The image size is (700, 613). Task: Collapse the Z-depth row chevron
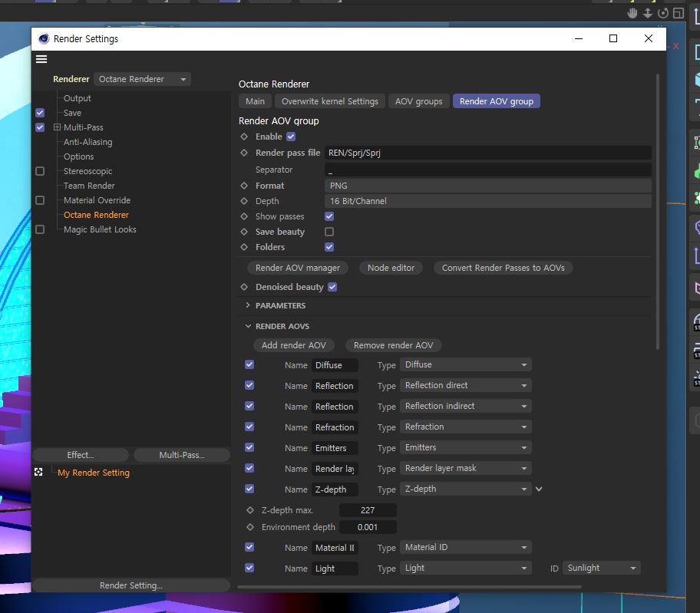point(539,489)
